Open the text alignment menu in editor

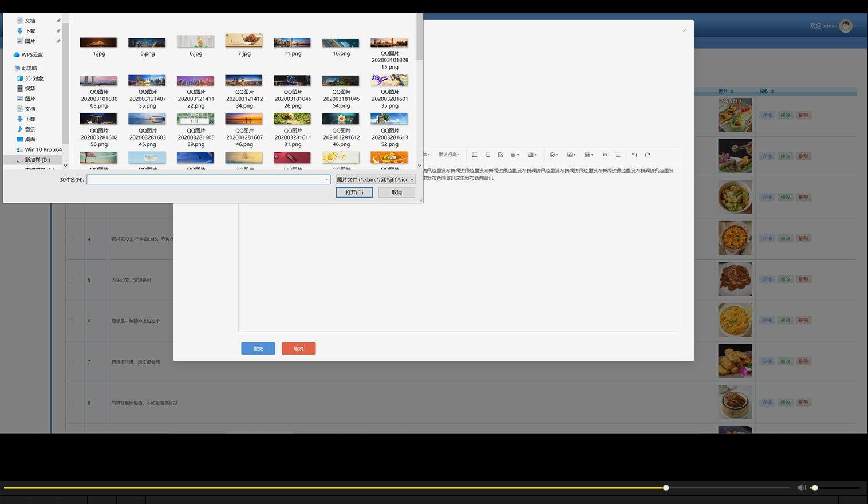coord(514,155)
